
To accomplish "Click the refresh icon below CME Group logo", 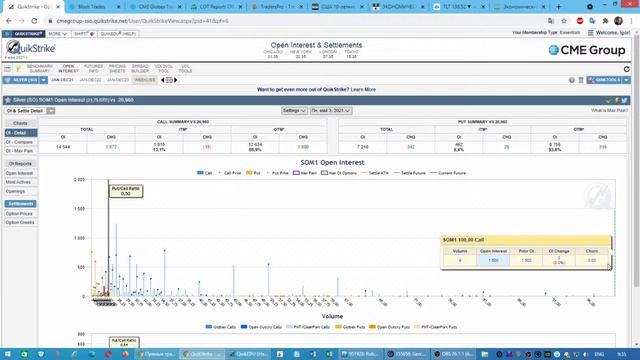I will pos(627,69).
